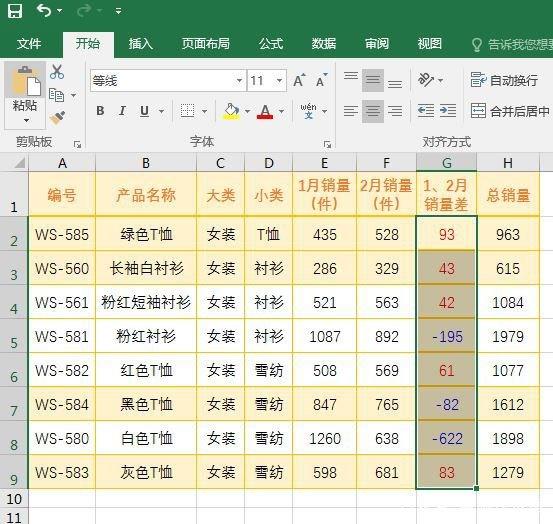Expand the Copy options arrow

pos(73,95)
